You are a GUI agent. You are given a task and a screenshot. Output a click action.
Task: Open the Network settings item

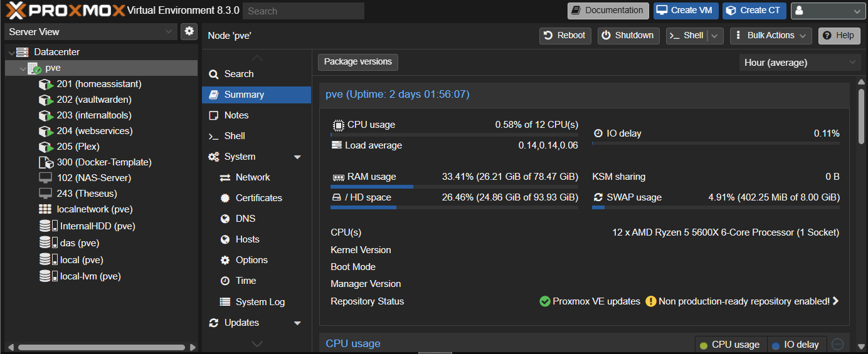click(257, 177)
